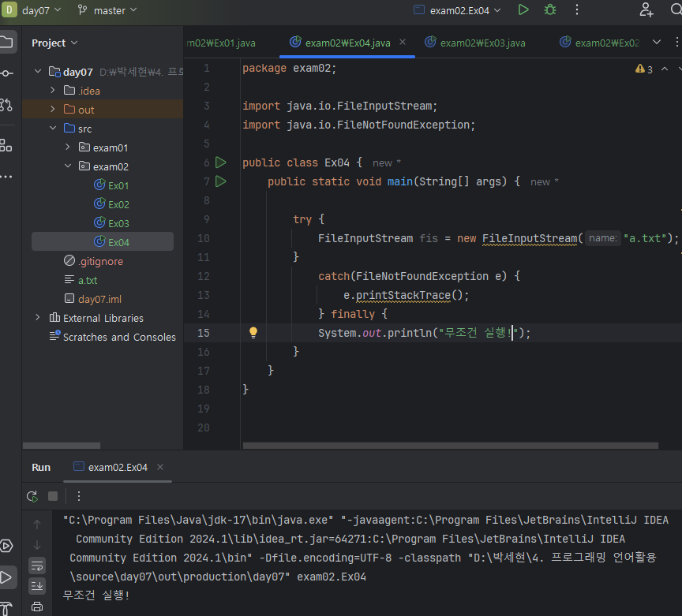Viewport: 682px width, 616px height.
Task: Open the master branch dropdown
Action: tap(107, 10)
